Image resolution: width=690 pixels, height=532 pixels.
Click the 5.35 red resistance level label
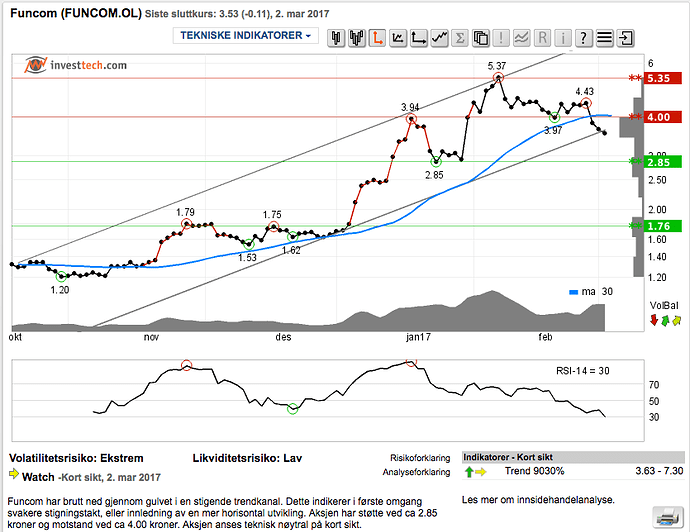click(x=656, y=78)
